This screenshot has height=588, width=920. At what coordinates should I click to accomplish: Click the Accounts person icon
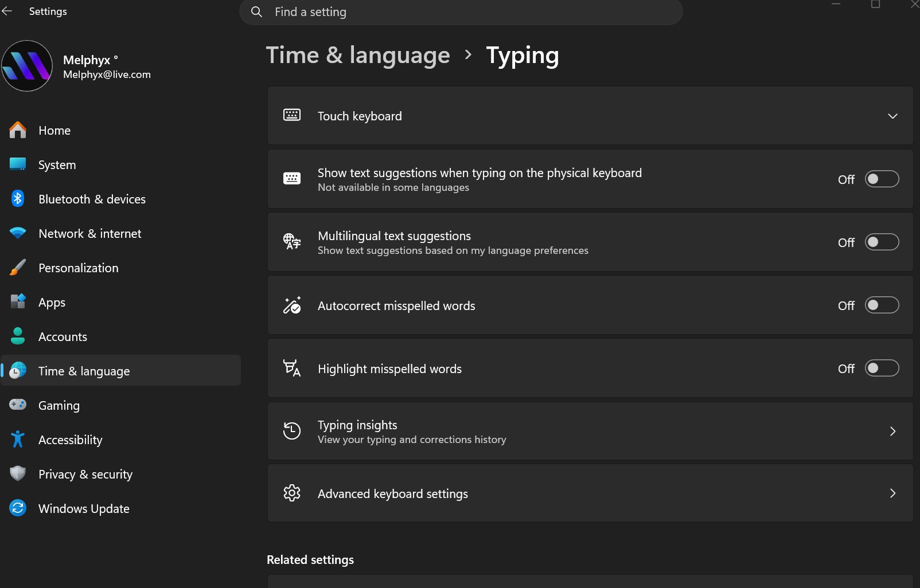[18, 336]
